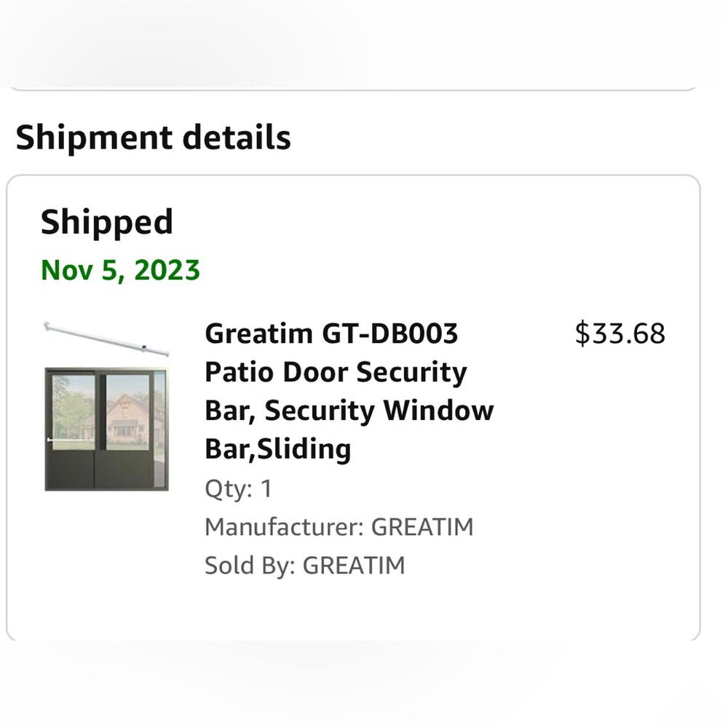Click the $33.68 item price
Screen dimensions: 728x728
620,333
